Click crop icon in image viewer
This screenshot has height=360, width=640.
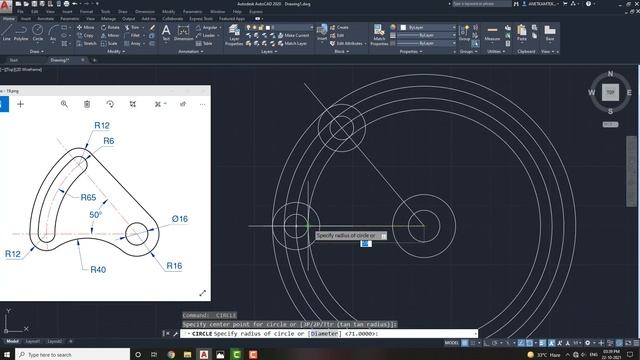[133, 104]
